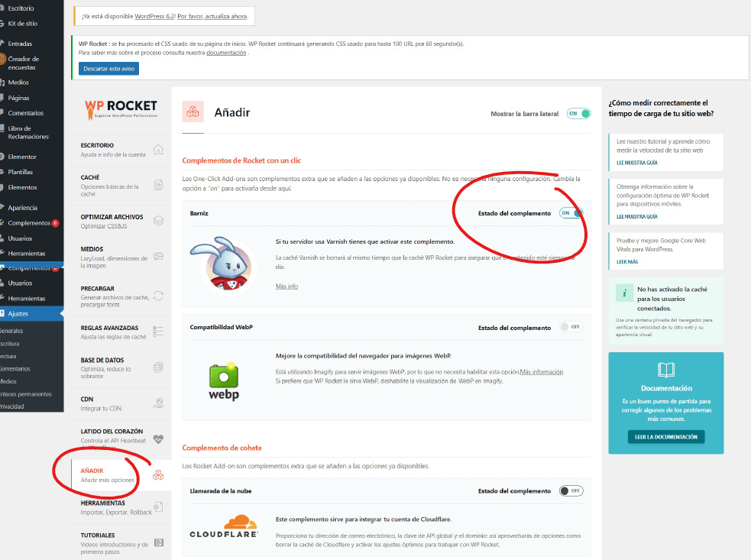Toggle the Barniz add-on status switch
Screen dimensions: 751x560
click(x=571, y=213)
